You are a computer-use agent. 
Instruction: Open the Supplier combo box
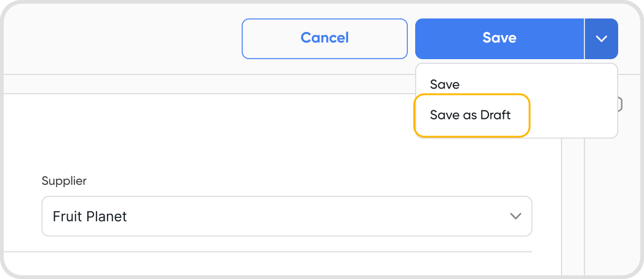[286, 216]
